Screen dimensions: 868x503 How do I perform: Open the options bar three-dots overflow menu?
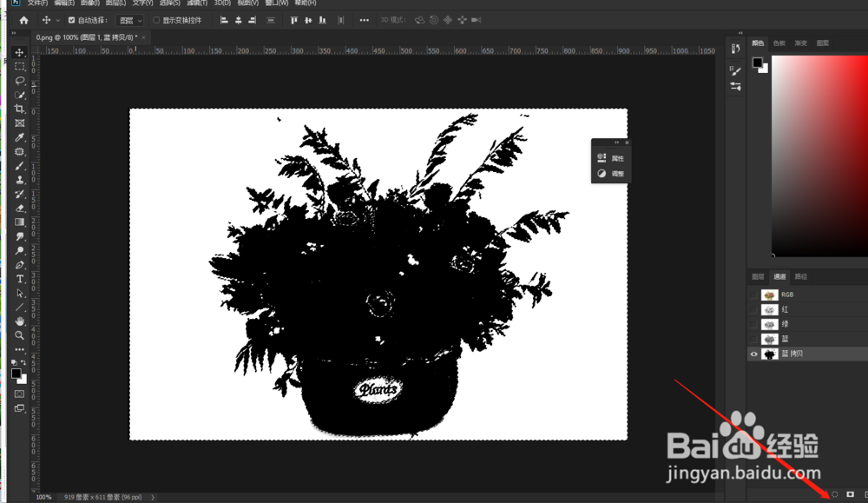364,21
